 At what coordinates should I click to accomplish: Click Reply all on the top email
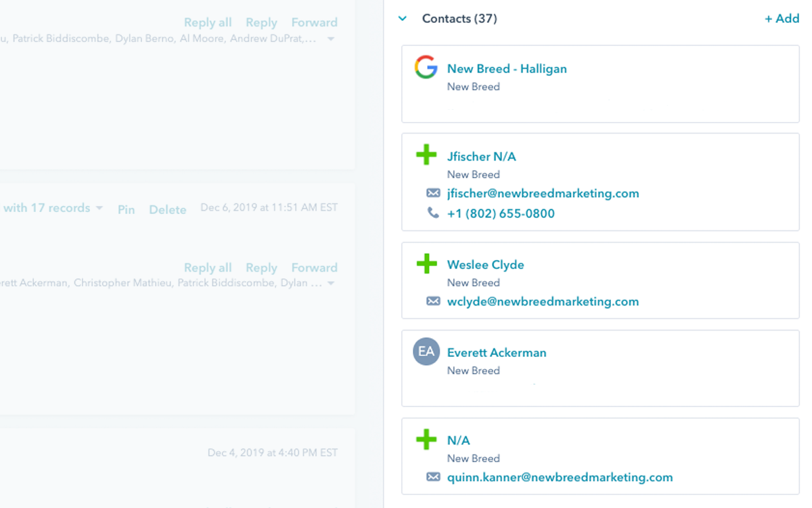coord(208,22)
